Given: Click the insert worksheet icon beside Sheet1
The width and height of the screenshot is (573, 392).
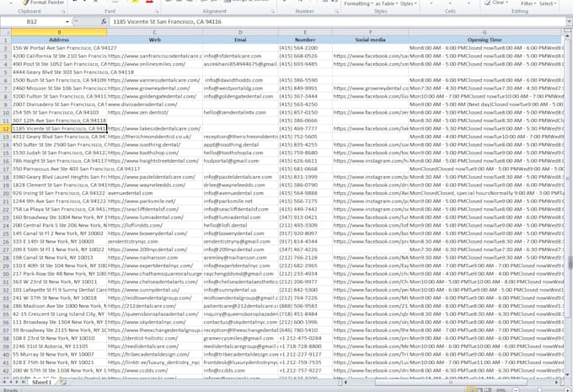Looking at the screenshot, I should [63, 382].
